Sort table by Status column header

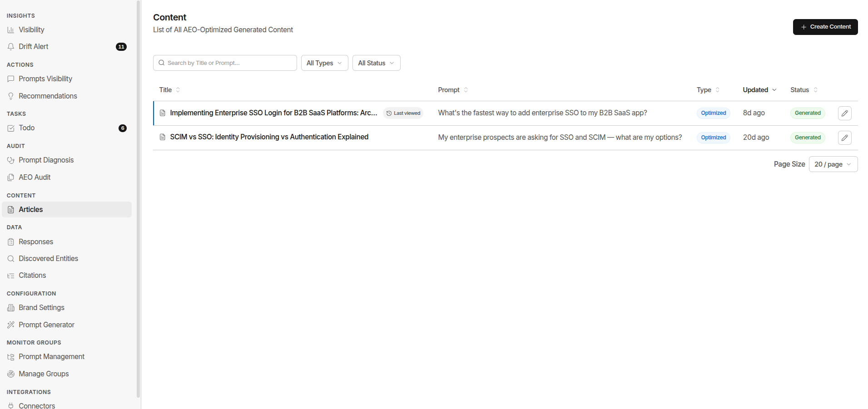pos(804,90)
